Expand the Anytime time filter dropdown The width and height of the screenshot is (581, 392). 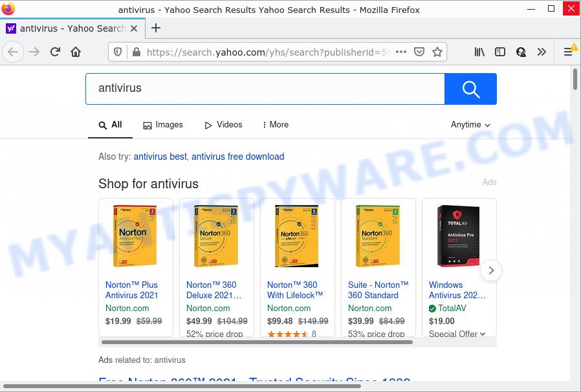pos(470,125)
